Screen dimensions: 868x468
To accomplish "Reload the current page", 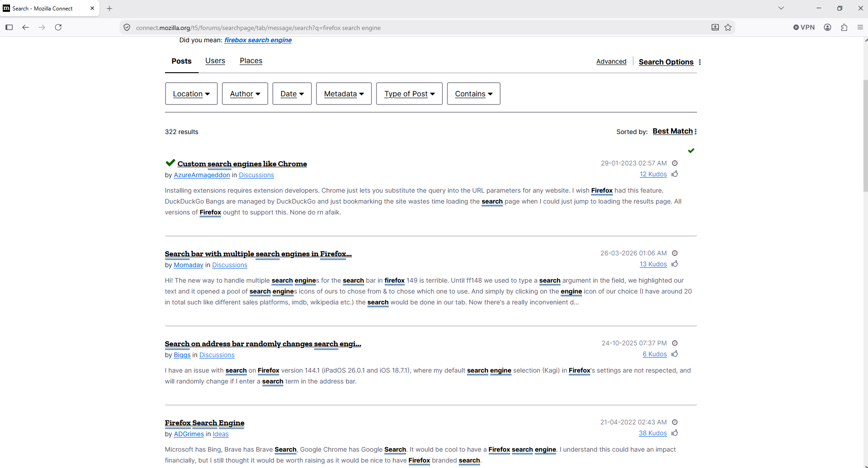I will (x=58, y=27).
